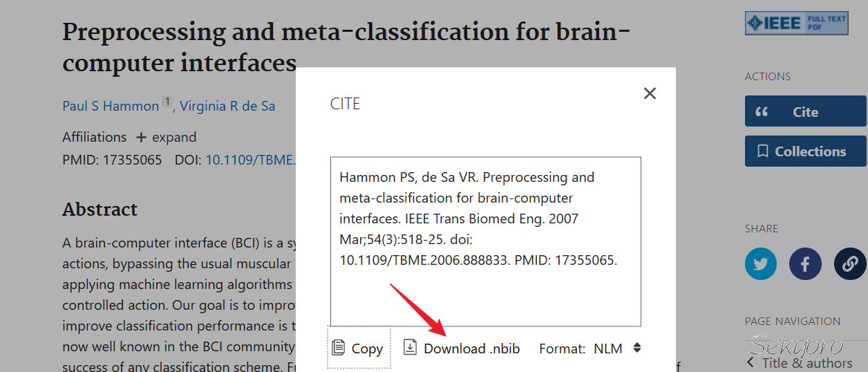
Task: Click affiliation superscript 1 after Hammon
Action: pos(167,102)
